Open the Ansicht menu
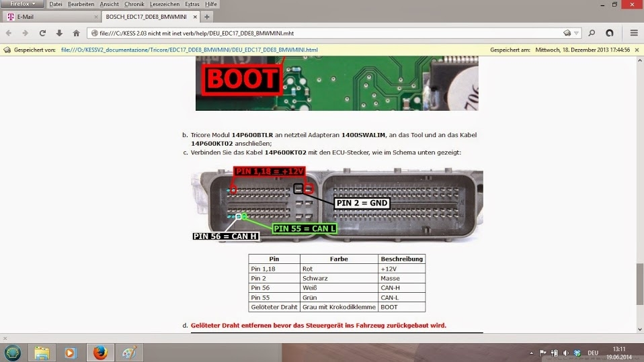The width and height of the screenshot is (644, 362). (110, 4)
